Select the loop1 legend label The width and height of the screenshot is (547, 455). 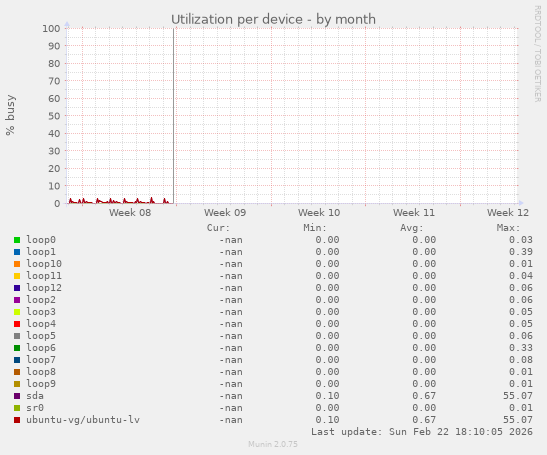click(41, 252)
